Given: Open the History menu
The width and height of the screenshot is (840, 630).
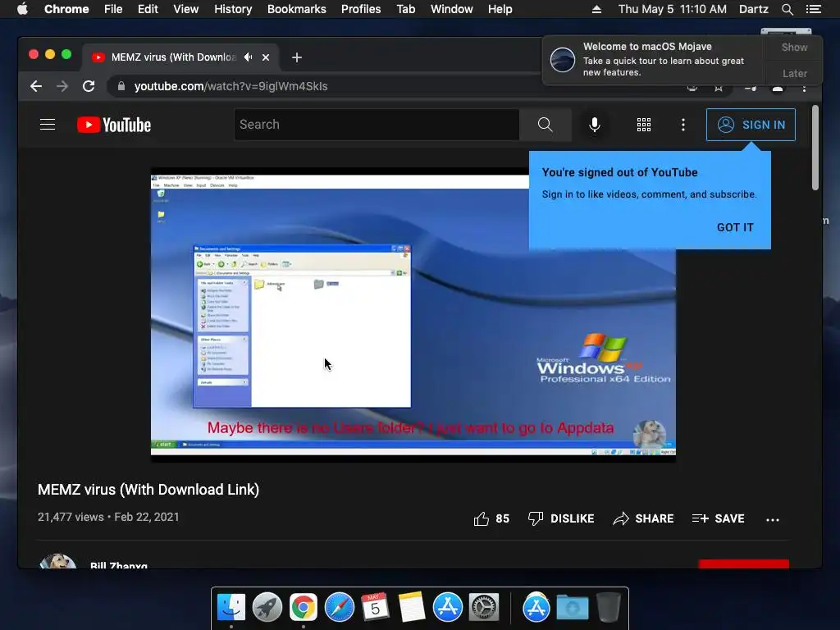Looking at the screenshot, I should pyautogui.click(x=233, y=9).
